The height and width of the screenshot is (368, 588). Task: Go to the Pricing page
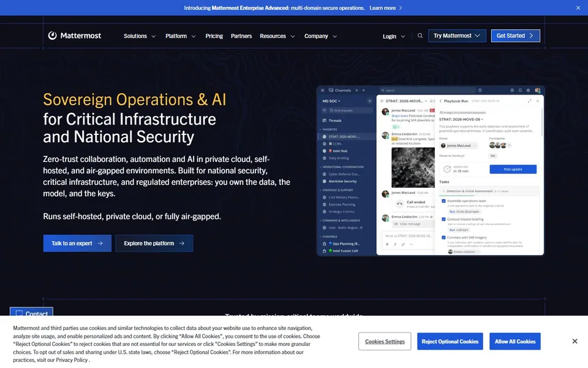pos(214,36)
